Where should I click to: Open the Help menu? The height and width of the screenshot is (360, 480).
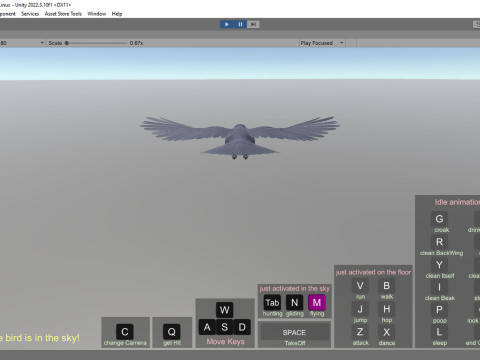[x=117, y=14]
